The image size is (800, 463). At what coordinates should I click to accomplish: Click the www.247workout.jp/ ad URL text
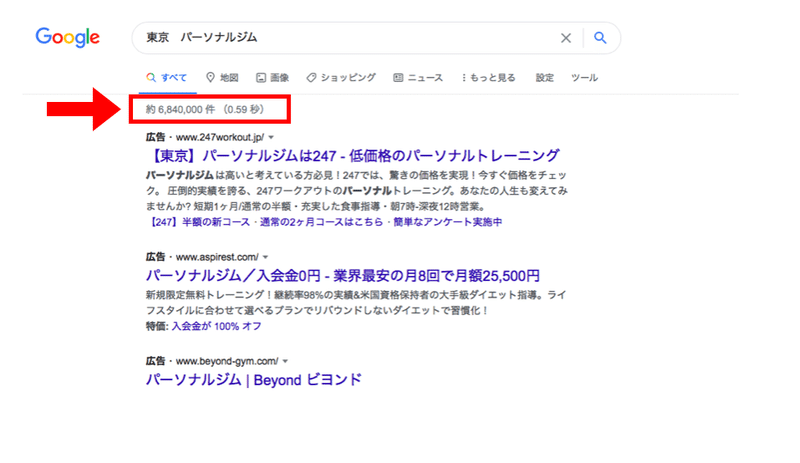[x=220, y=137]
